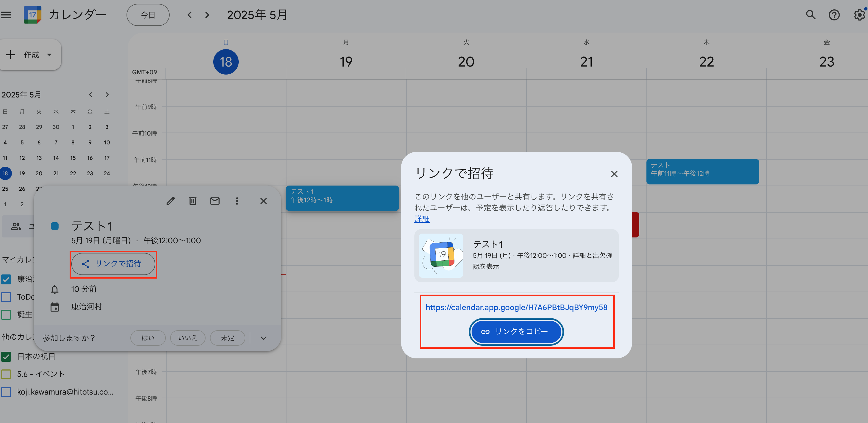Click the はい RSVP button
Image resolution: width=868 pixels, height=423 pixels.
pyautogui.click(x=148, y=338)
